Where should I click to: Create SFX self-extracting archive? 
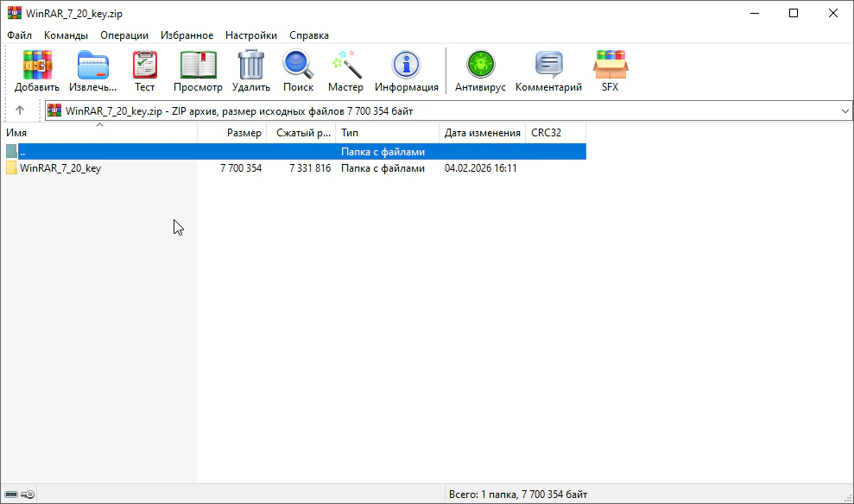tap(610, 71)
